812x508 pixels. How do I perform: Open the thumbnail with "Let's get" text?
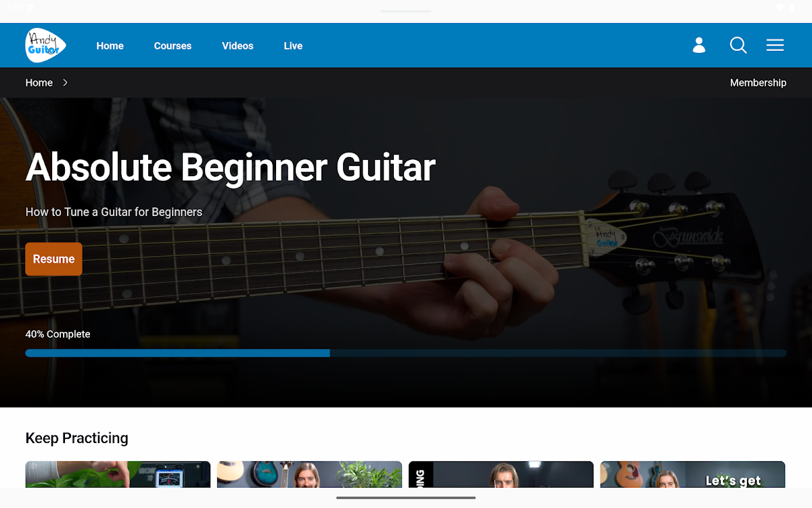(x=692, y=474)
